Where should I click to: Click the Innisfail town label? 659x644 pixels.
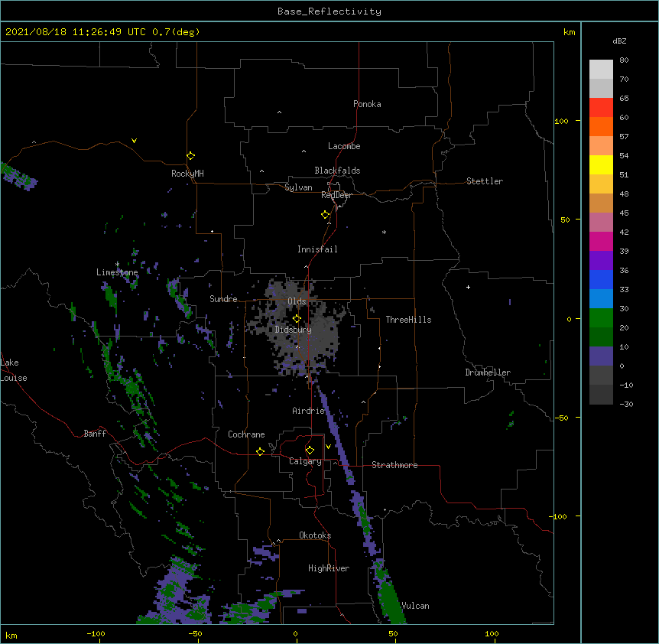pos(317,249)
